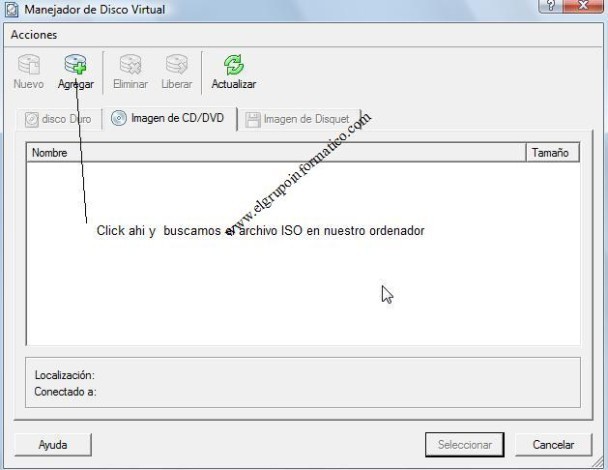Image resolution: width=608 pixels, height=470 pixels.
Task: Switch to the disco Duro tab
Action: coord(59,119)
